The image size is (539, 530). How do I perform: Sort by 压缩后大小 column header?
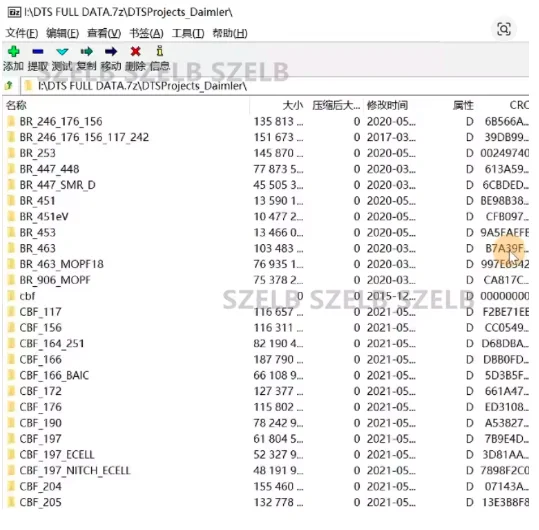coord(336,105)
